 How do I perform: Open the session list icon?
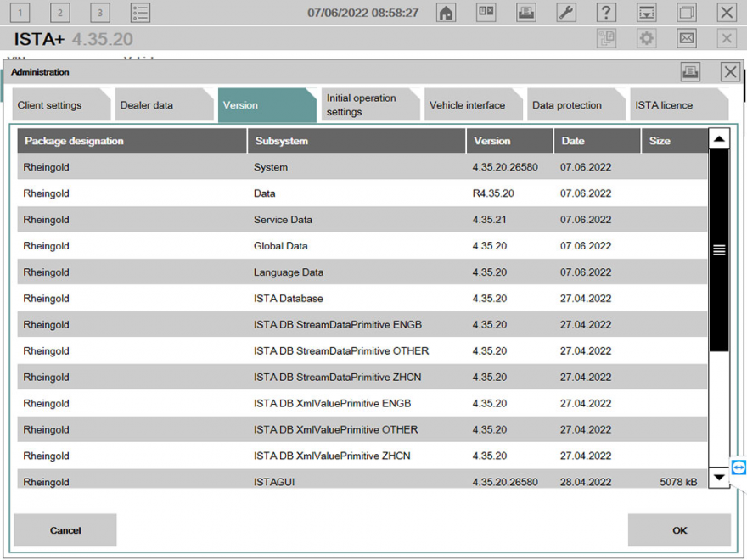[x=141, y=13]
